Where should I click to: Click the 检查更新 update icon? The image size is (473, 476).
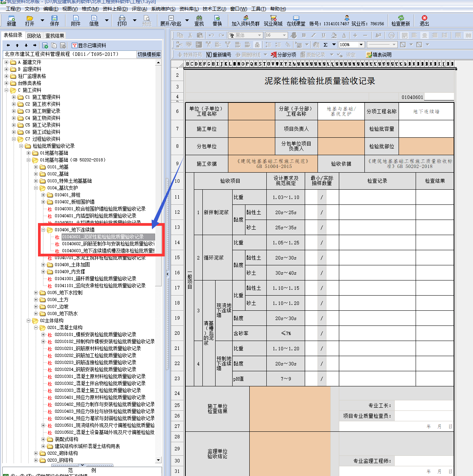point(401,18)
